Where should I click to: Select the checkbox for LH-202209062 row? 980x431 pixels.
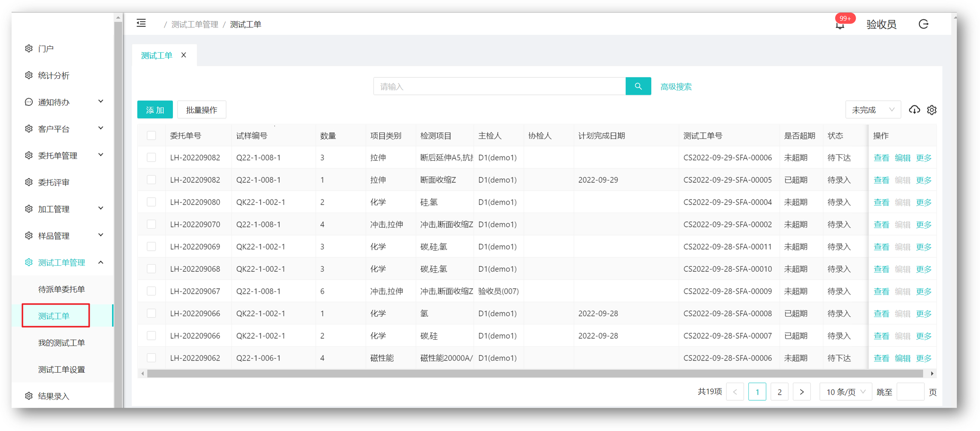pos(151,358)
